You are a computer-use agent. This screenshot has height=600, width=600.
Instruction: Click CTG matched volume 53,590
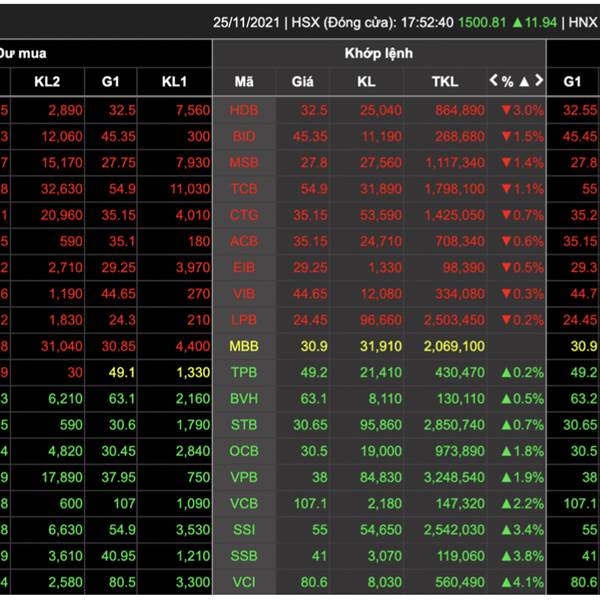click(381, 215)
